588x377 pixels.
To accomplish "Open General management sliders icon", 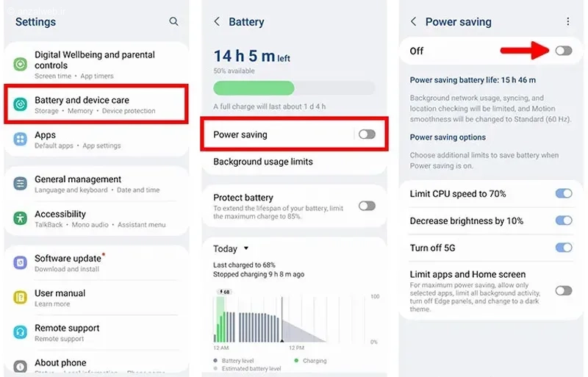I will [21, 184].
